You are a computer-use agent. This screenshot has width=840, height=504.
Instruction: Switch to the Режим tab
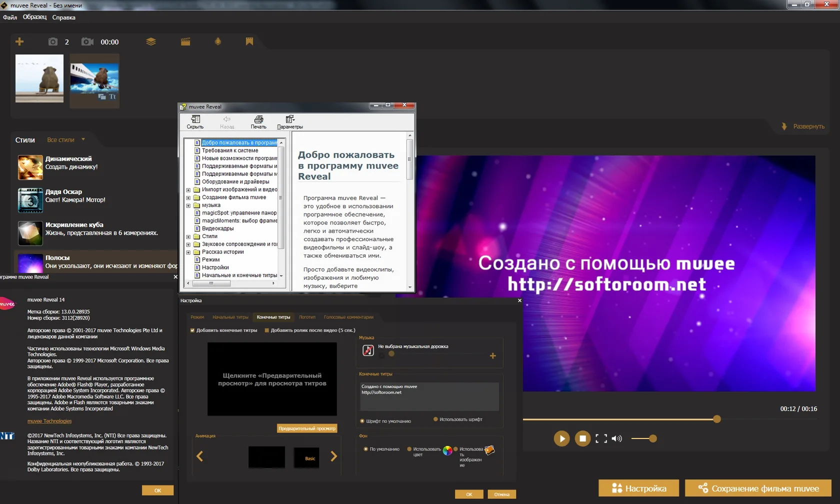pos(197,317)
